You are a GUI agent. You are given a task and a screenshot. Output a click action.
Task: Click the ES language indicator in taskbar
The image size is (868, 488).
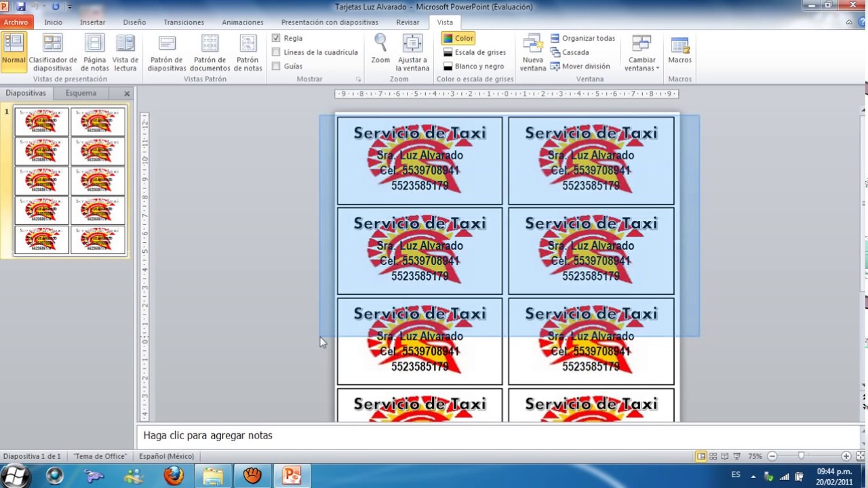tap(736, 475)
